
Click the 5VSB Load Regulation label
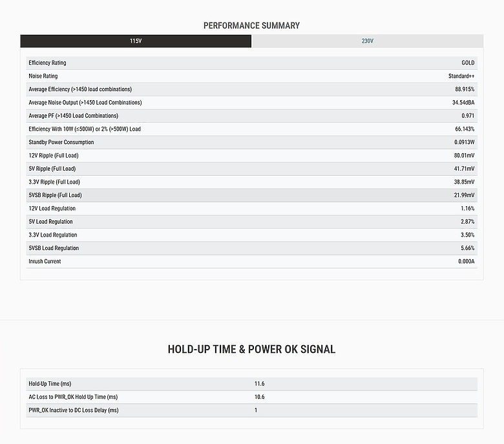click(54, 248)
